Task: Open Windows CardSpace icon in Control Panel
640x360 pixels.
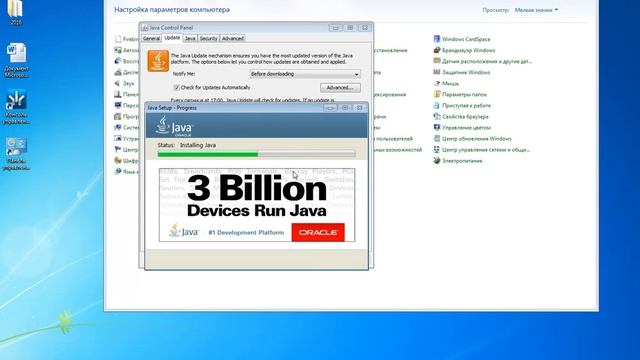Action: tap(437, 39)
